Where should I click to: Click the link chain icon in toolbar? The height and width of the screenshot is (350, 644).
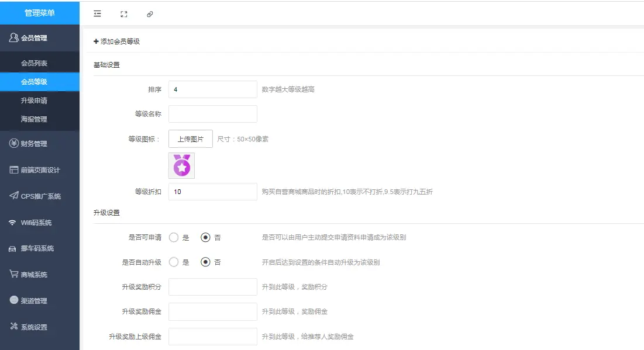[x=150, y=14]
